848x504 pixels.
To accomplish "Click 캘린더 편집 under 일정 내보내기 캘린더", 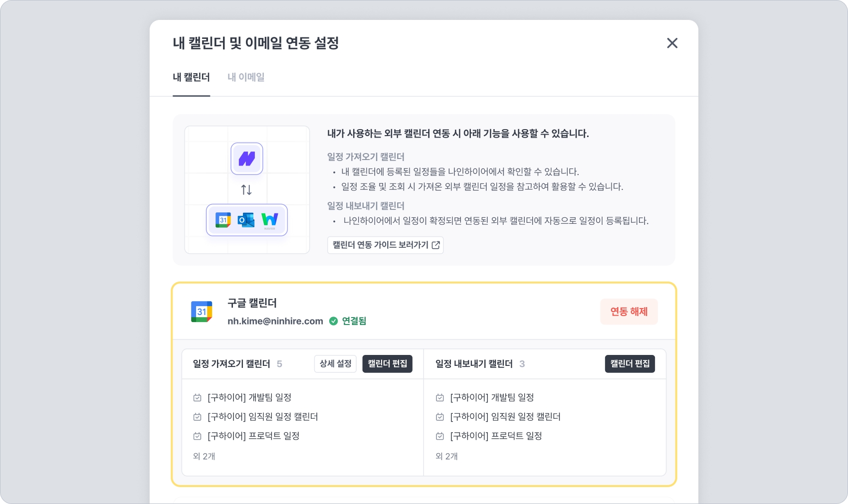I will tap(630, 363).
